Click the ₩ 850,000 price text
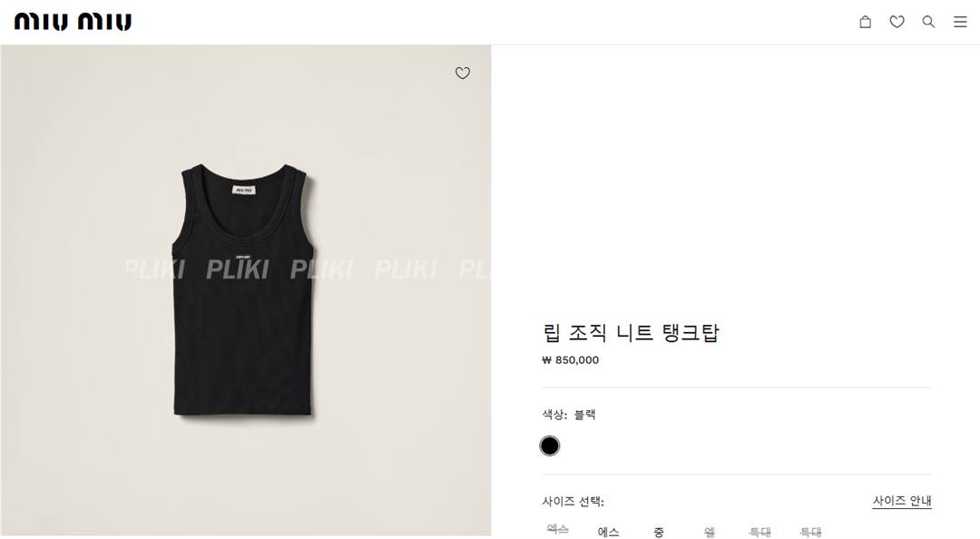Image resolution: width=980 pixels, height=539 pixels. (x=570, y=360)
